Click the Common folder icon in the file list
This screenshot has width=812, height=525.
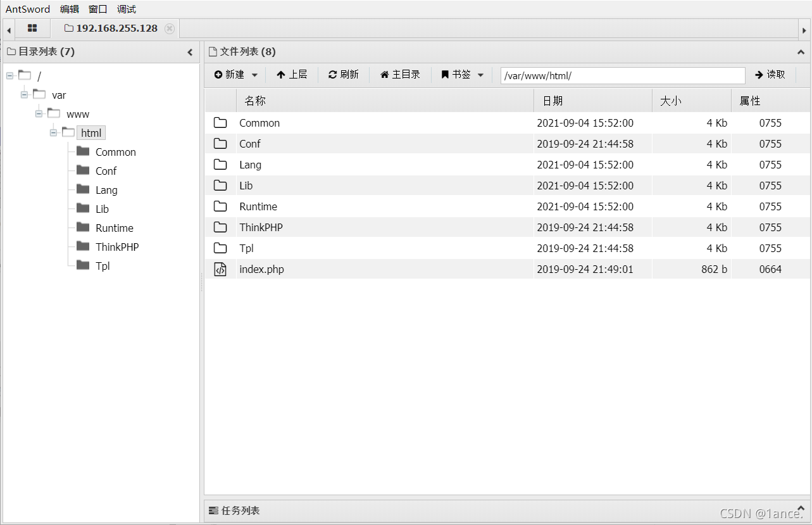[x=220, y=123]
